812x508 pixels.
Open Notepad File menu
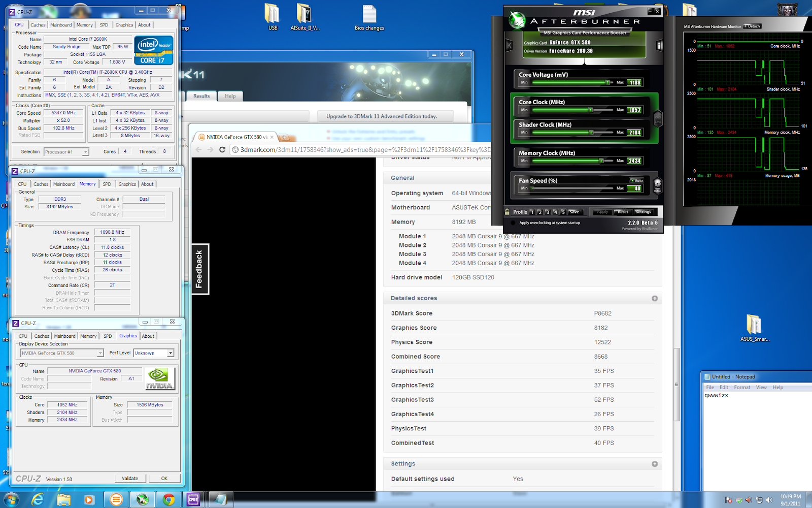pyautogui.click(x=710, y=388)
